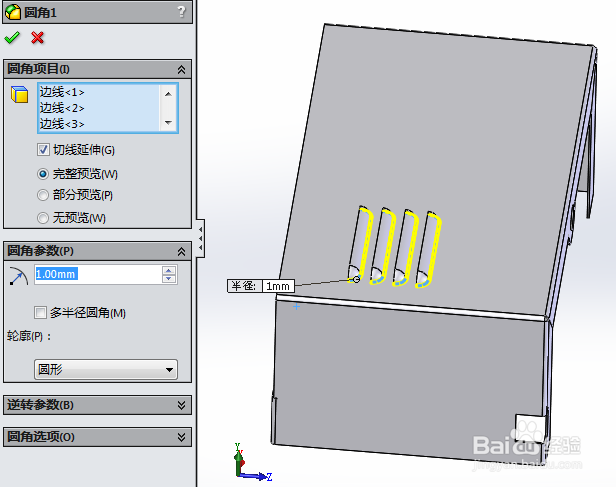Cancel the fillet with the red X
Image resolution: width=616 pixels, height=487 pixels.
tap(38, 38)
